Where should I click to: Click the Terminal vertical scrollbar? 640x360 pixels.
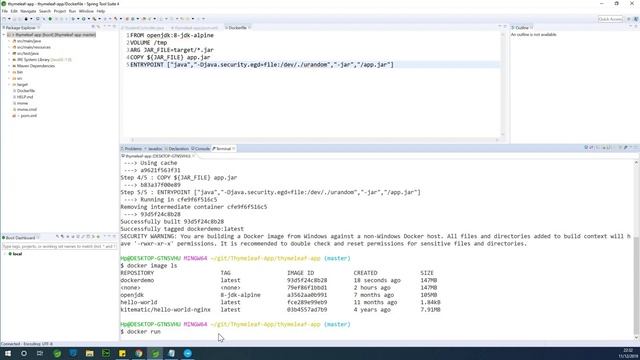(636, 249)
